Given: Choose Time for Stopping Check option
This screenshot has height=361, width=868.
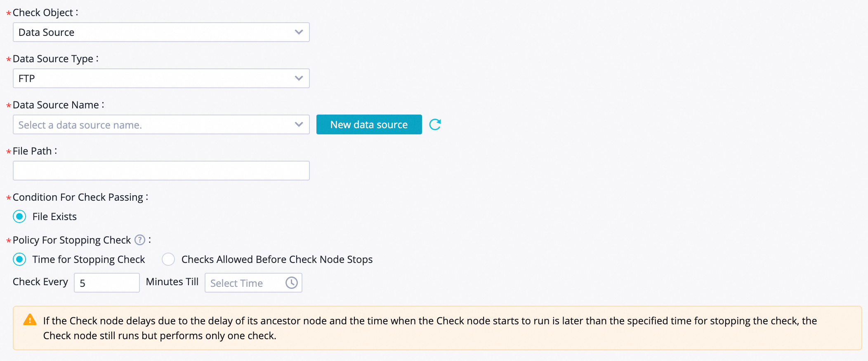Looking at the screenshot, I should (19, 259).
